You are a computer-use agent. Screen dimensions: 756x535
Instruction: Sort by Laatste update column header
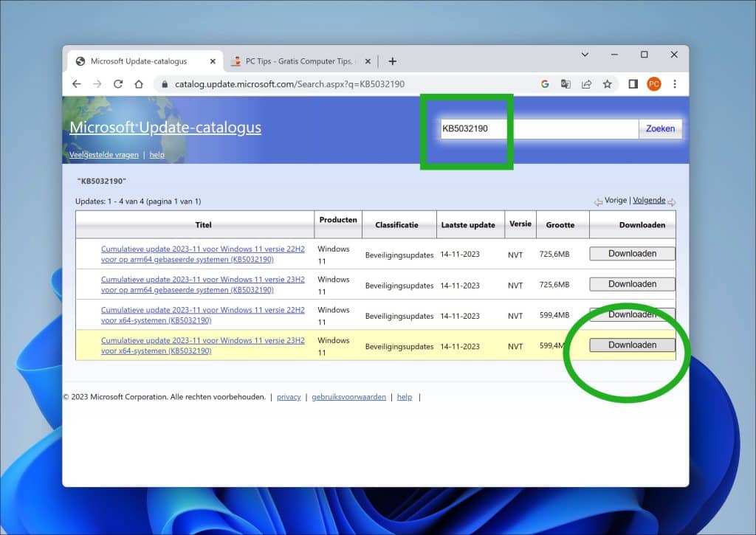click(x=467, y=224)
